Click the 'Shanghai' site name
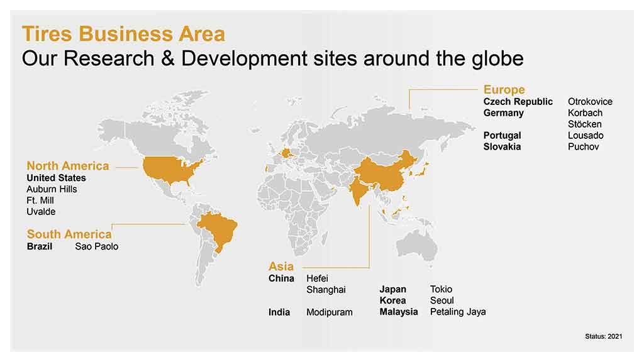Screen dimensions: 644x362 point(326,290)
